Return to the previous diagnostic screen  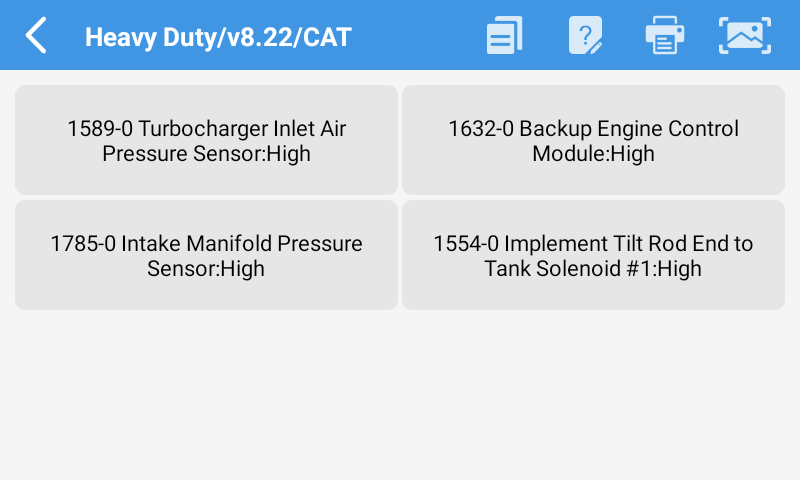pos(36,36)
